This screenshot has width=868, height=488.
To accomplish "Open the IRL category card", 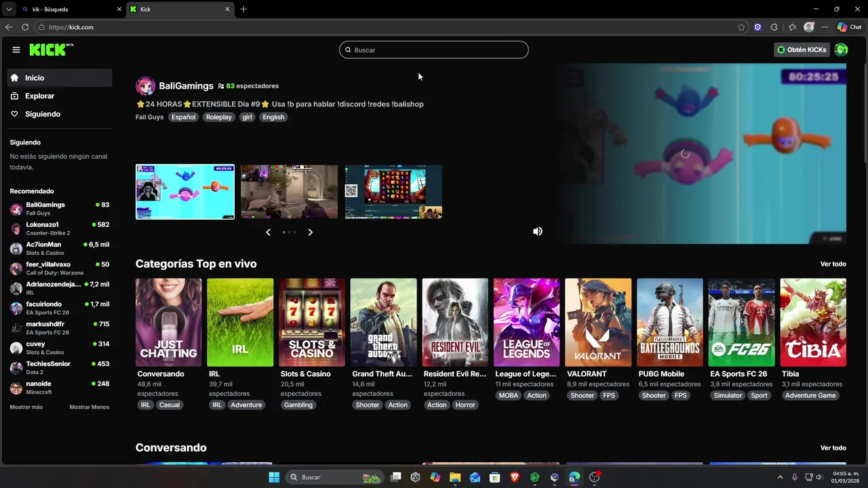I will (x=240, y=323).
